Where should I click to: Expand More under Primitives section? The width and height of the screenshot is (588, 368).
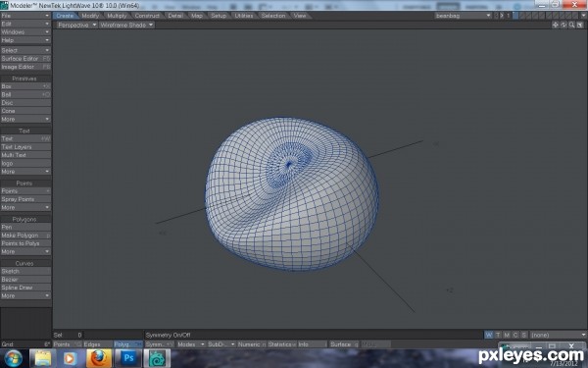pyautogui.click(x=25, y=119)
